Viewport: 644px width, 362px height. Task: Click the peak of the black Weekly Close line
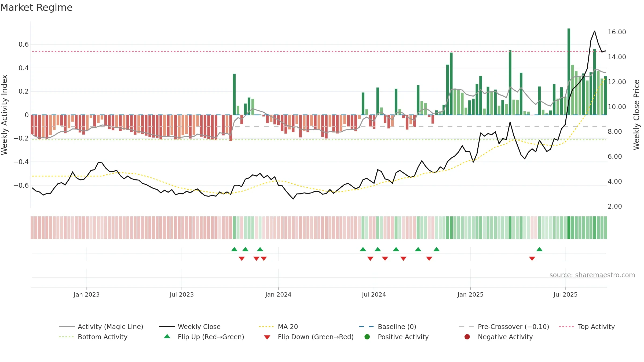pyautogui.click(x=595, y=31)
